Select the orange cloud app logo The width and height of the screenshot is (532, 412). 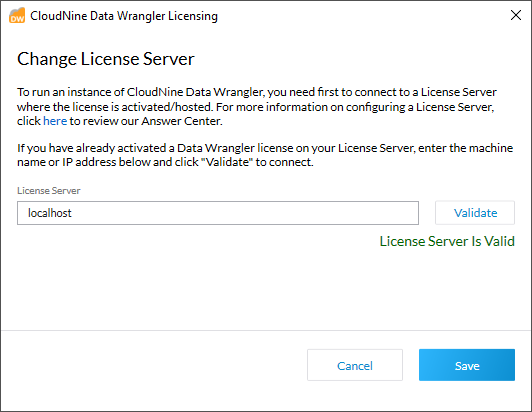coord(17,16)
